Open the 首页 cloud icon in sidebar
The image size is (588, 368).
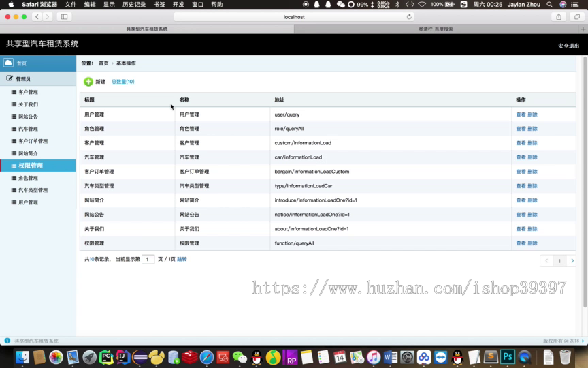pos(8,63)
